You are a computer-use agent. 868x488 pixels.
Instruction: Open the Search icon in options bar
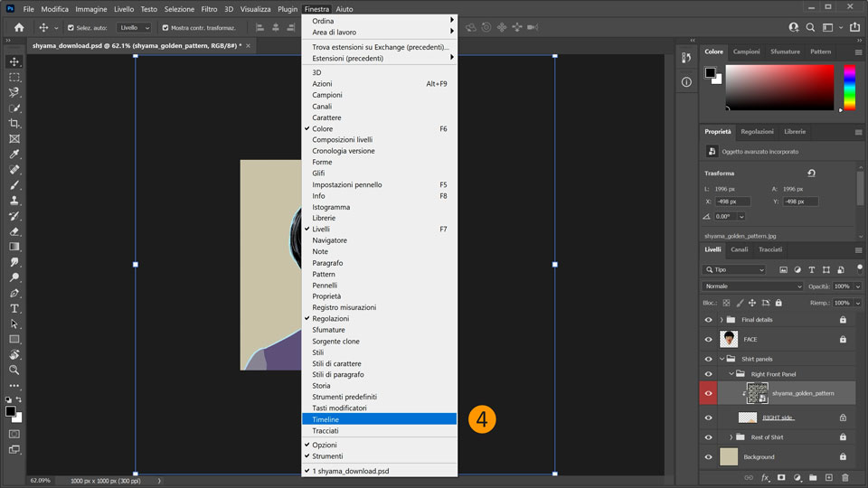[x=810, y=27]
